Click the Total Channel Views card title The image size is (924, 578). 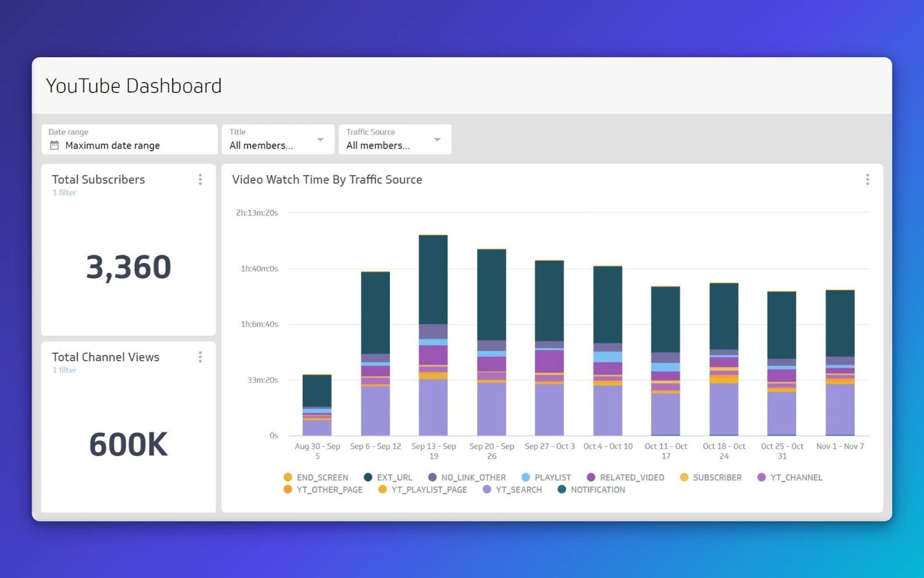[x=106, y=358]
